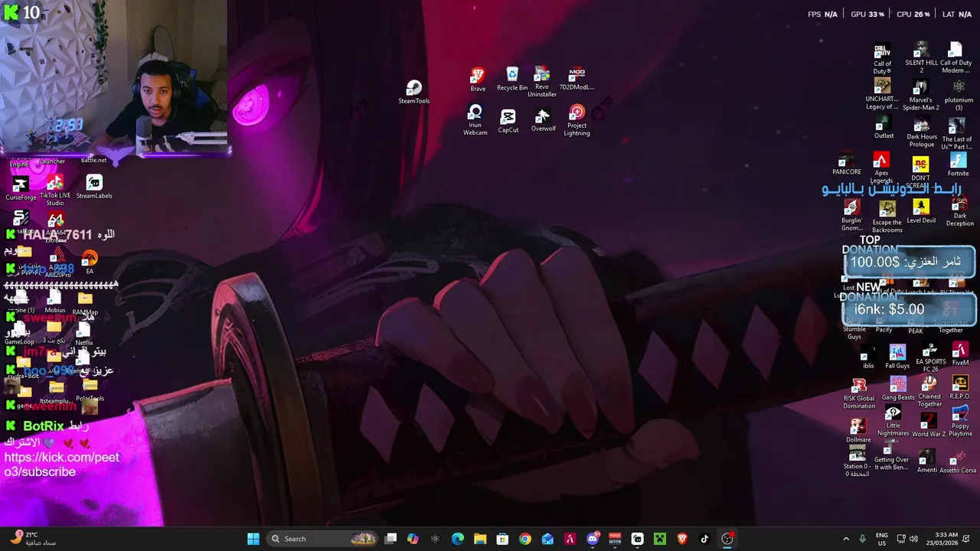Screen dimensions: 980x551
Task: Launch the Outlast desktop shortcut
Action: (884, 128)
